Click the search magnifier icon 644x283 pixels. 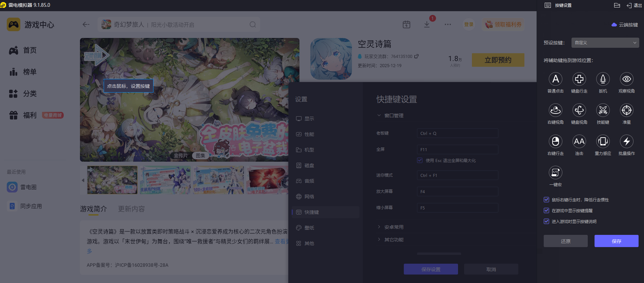tap(253, 24)
